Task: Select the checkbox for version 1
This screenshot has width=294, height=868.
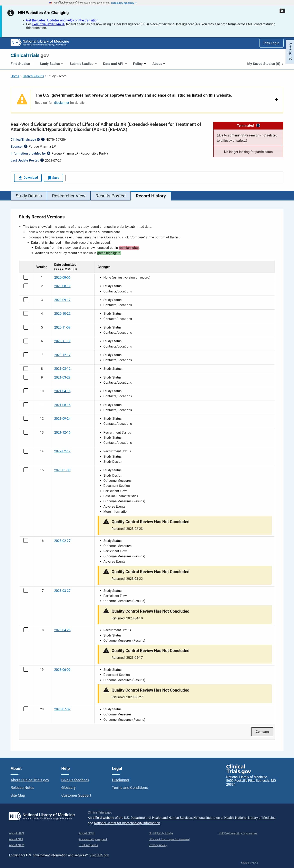Action: tap(26, 277)
